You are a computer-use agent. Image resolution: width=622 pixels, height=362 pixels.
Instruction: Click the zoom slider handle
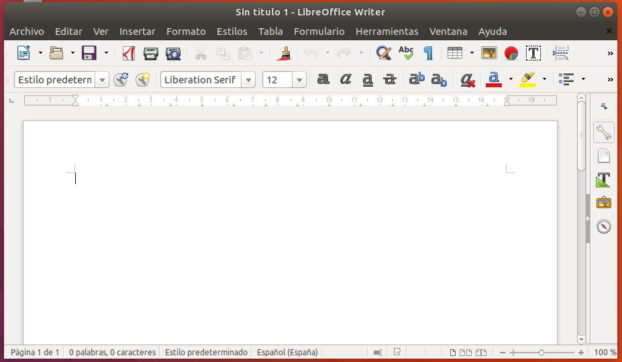[541, 352]
